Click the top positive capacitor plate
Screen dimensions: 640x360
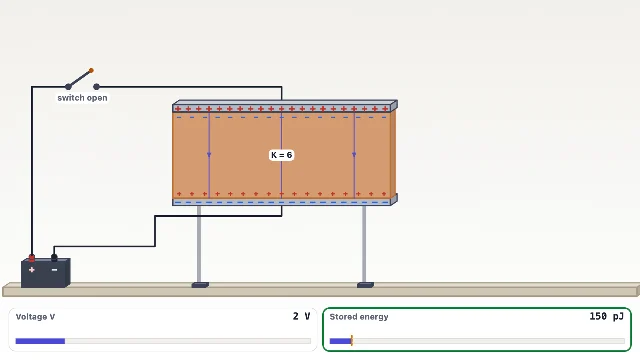tap(285, 107)
